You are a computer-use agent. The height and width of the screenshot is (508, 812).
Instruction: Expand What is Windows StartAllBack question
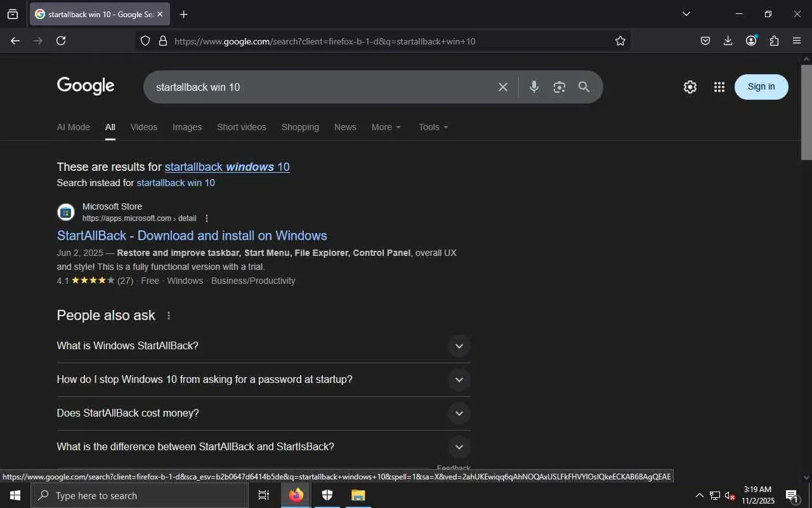[x=264, y=346]
